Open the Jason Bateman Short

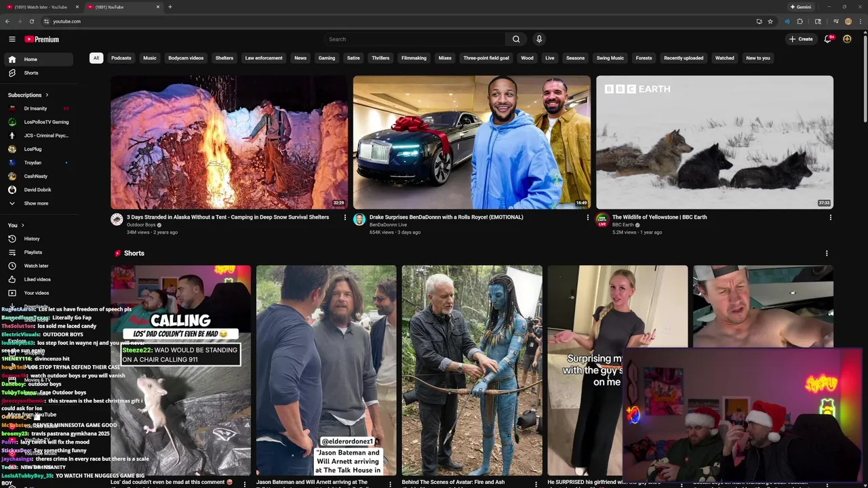pos(326,371)
